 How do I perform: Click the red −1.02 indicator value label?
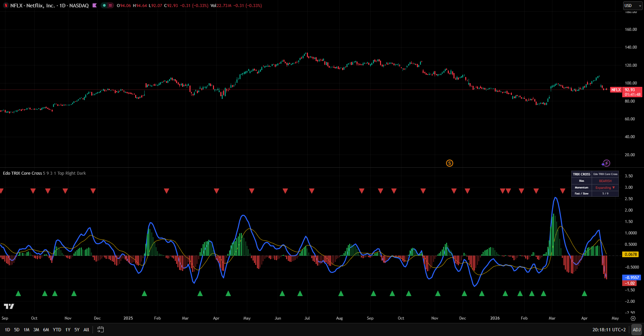pyautogui.click(x=630, y=283)
